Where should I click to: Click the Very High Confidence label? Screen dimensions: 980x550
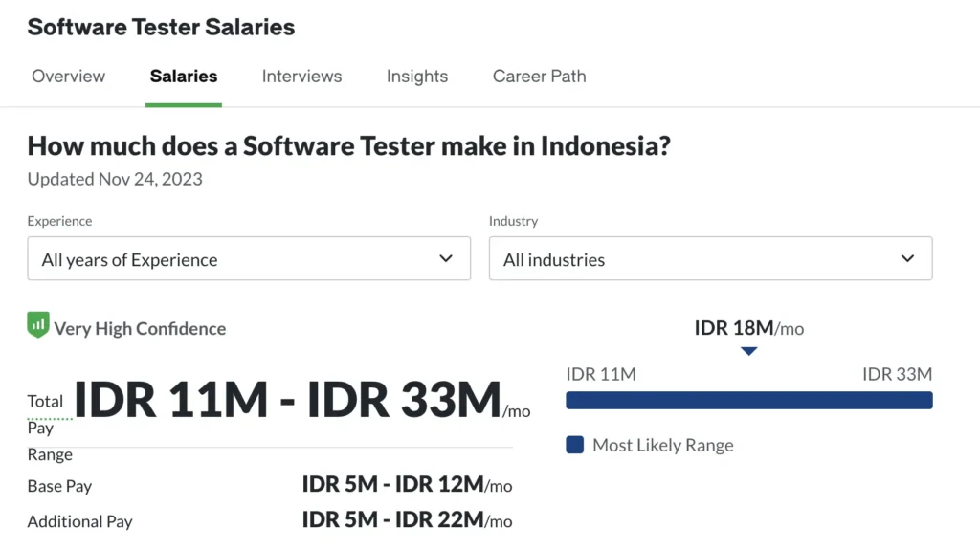[140, 329]
